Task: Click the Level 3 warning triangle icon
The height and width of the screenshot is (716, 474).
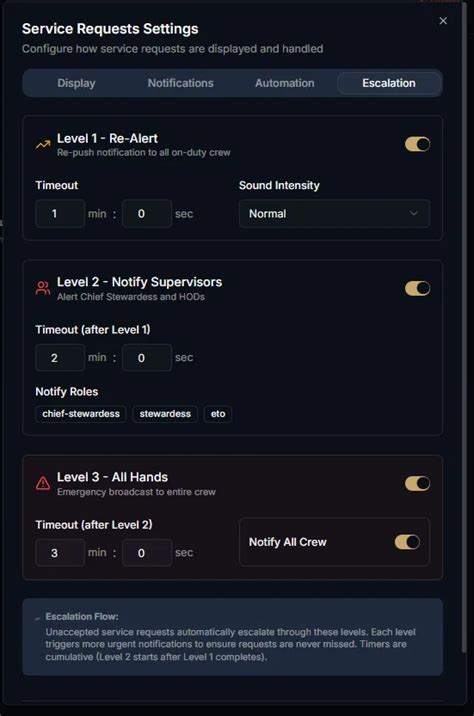Action: [43, 483]
